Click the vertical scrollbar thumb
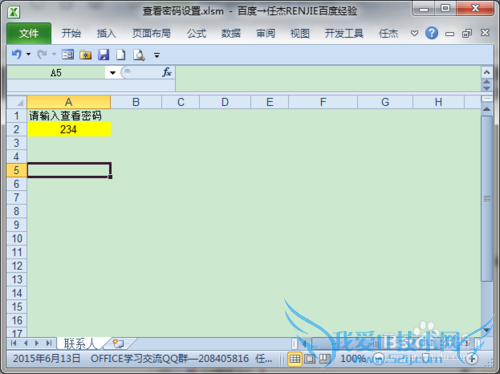The height and width of the screenshot is (374, 500). [x=487, y=199]
